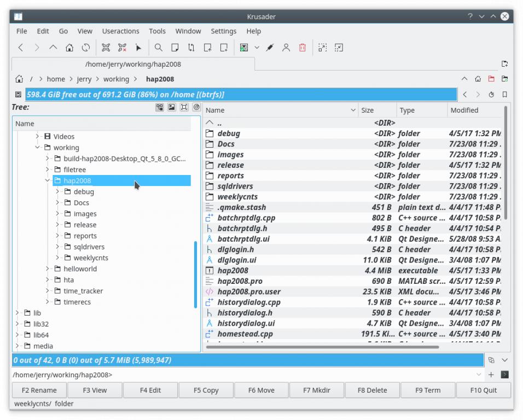Collapse the hap2008 tree node

click(x=48, y=180)
